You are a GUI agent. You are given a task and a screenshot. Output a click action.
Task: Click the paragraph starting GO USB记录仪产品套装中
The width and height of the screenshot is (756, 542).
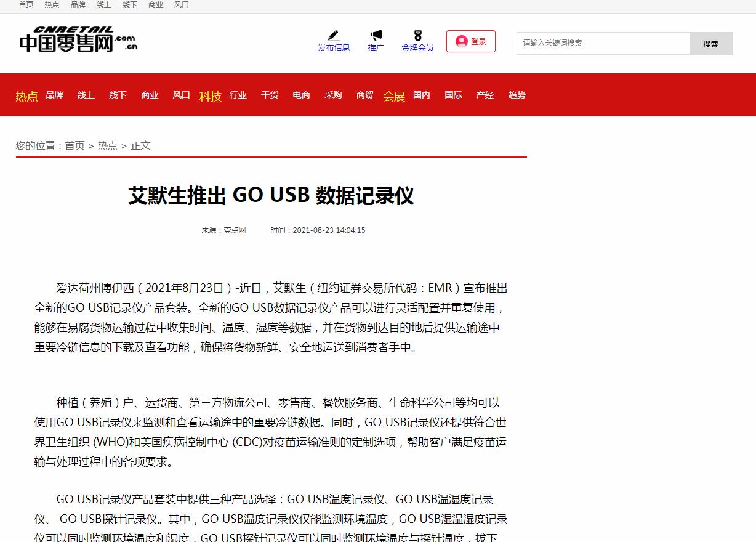click(x=271, y=517)
